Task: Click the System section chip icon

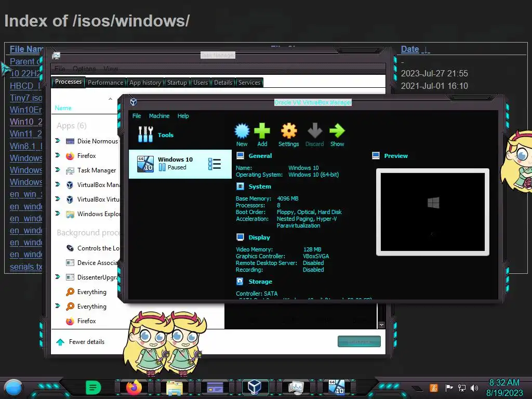Action: coord(240,187)
